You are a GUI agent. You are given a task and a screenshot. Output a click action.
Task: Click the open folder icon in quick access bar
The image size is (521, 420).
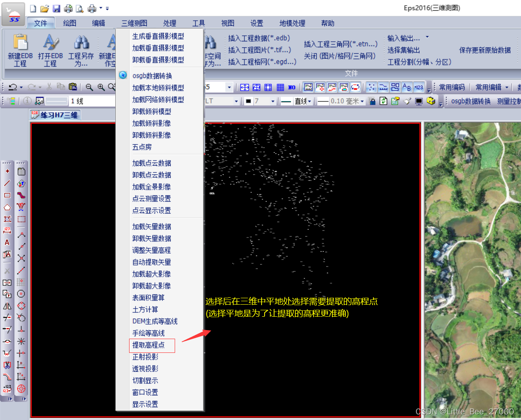(45, 8)
